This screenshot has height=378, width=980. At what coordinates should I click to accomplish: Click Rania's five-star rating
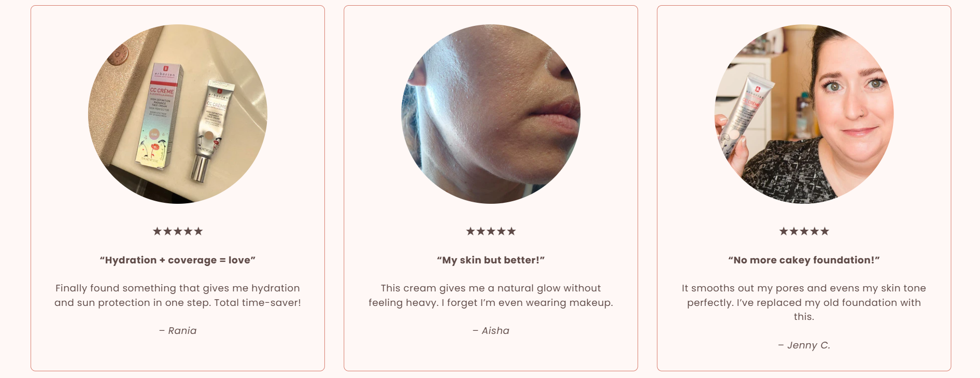coord(178,231)
